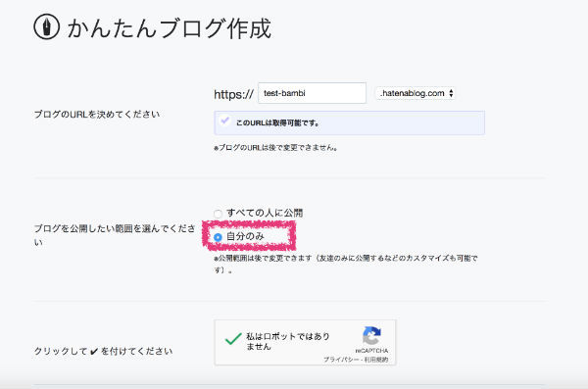The height and width of the screenshot is (389, 588).
Task: Click the https:// prefix text
Action: coord(233,94)
